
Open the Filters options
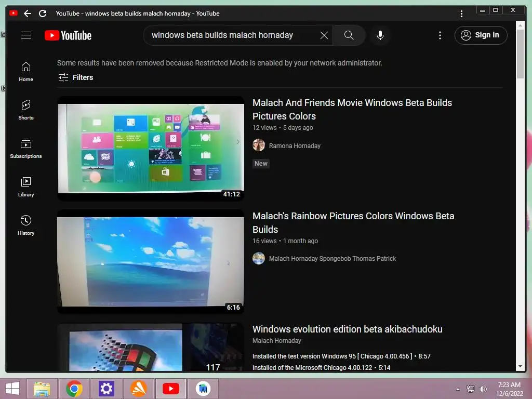coord(76,77)
